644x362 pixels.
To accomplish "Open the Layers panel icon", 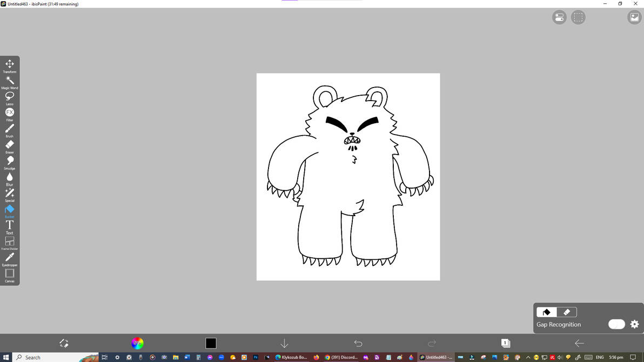I will click(505, 343).
